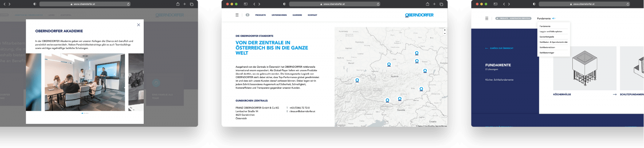The image size is (644, 148).
Task: Open the hamburger menu on the Fundamente page
Action: [487, 18]
